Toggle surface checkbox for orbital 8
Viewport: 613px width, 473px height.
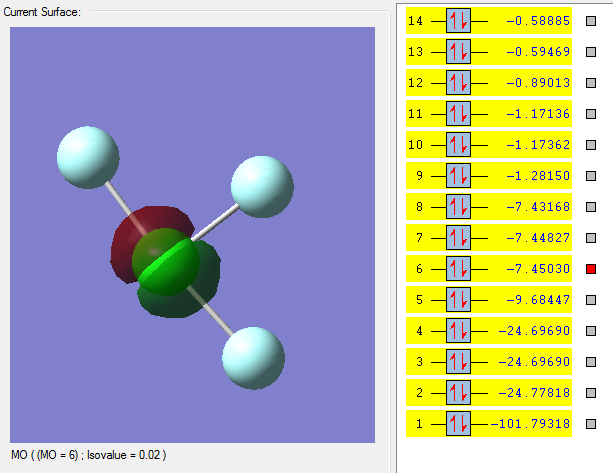591,207
